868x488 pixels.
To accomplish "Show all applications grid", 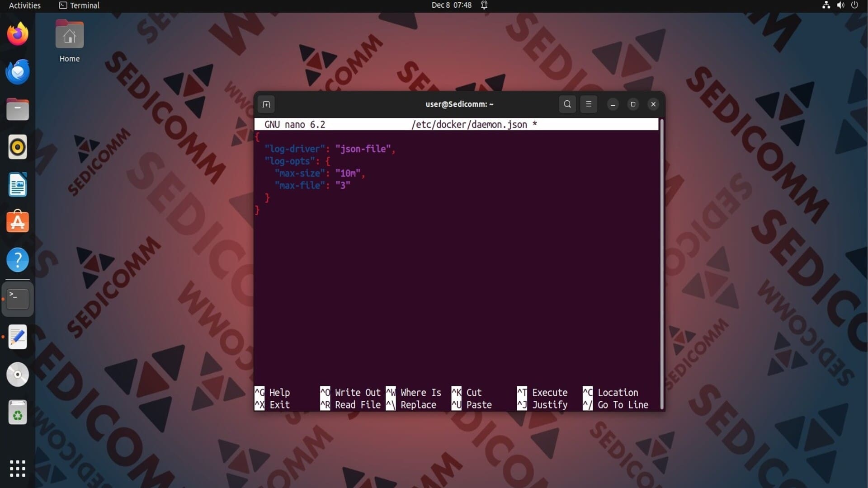I will pyautogui.click(x=18, y=469).
